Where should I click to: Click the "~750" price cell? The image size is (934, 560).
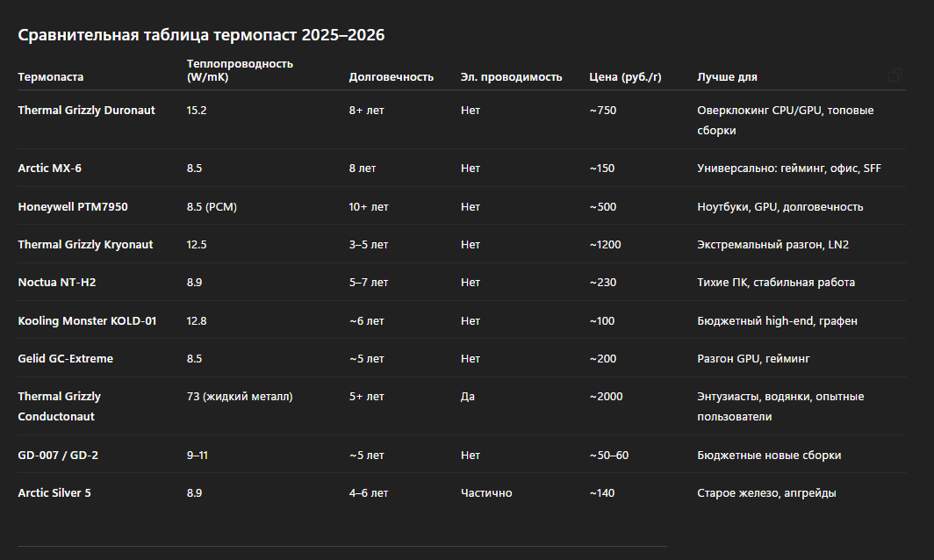click(603, 111)
